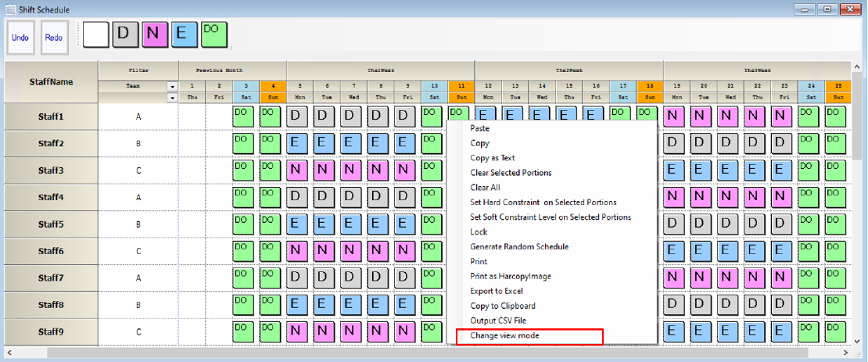Image resolution: width=868 pixels, height=362 pixels.
Task: Click Staff1's team A cell
Action: (138, 116)
